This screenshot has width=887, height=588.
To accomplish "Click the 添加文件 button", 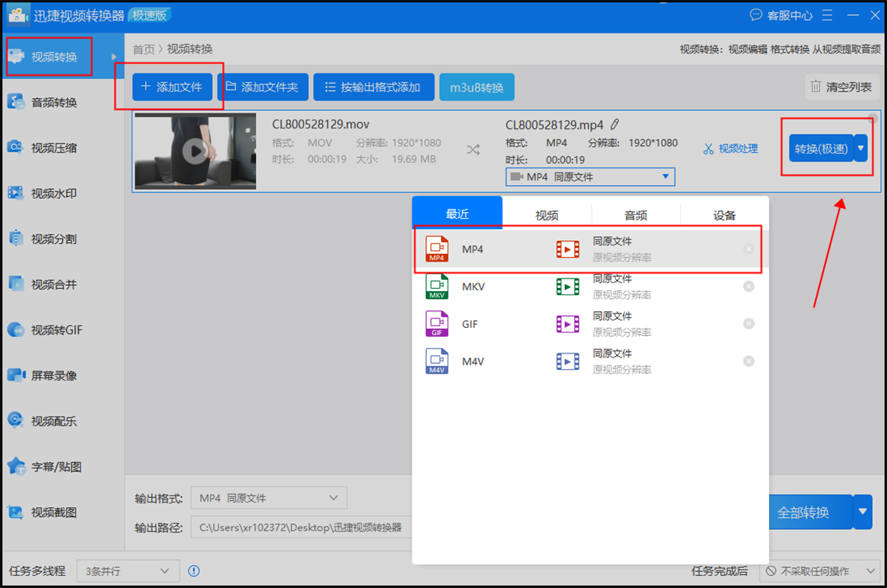I will (172, 87).
